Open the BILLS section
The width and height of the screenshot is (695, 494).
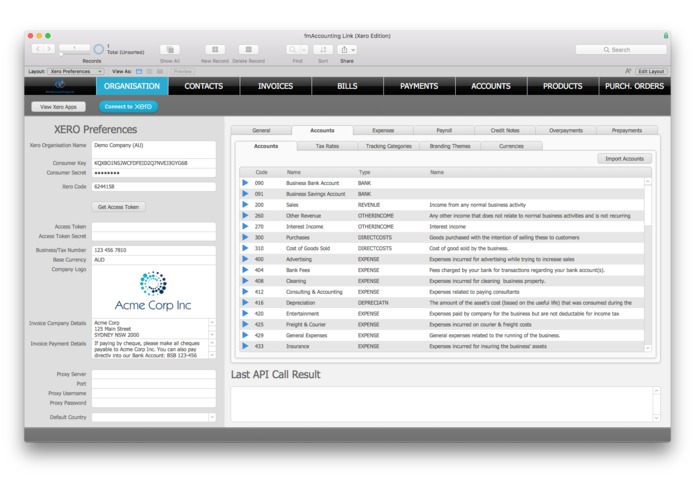click(x=348, y=86)
